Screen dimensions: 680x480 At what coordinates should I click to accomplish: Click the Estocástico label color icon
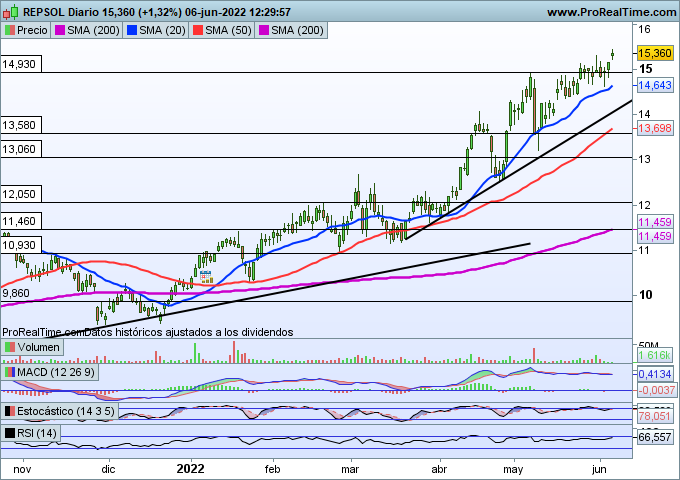(10, 411)
